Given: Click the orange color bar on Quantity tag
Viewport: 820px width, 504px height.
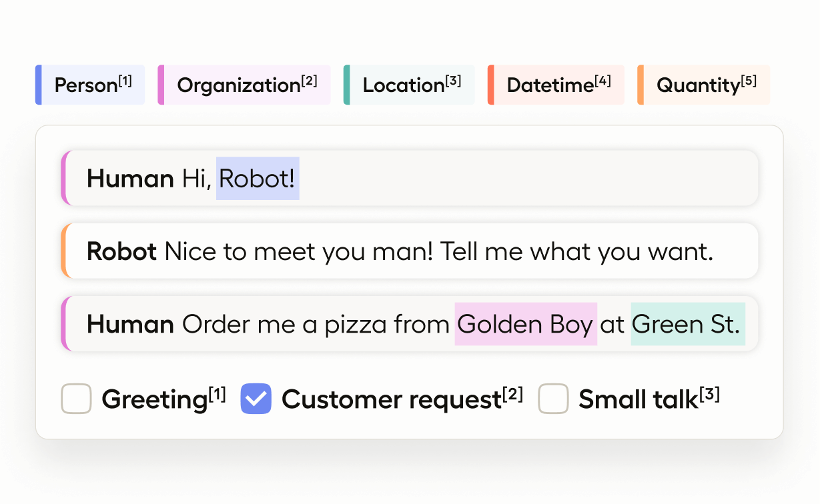Looking at the screenshot, I should coord(641,85).
